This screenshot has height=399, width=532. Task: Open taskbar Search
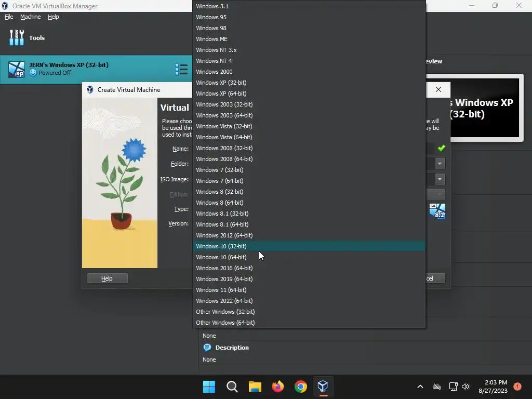[x=232, y=387]
